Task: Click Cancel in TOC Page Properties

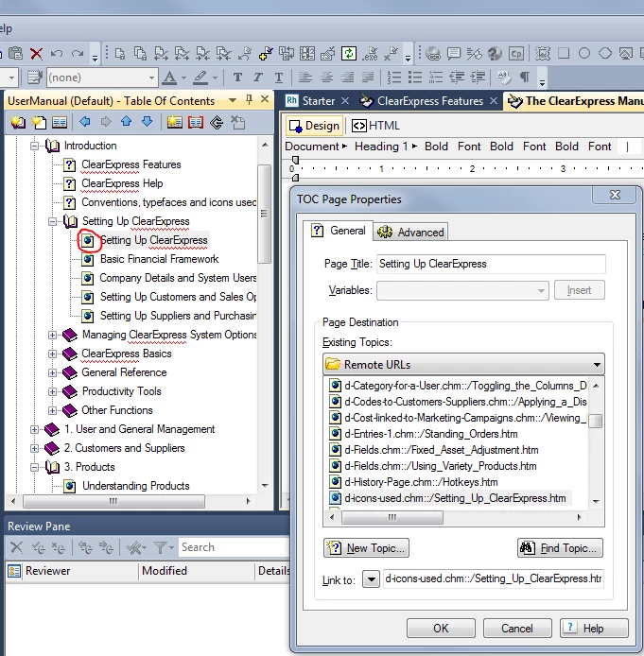Action: tap(517, 628)
